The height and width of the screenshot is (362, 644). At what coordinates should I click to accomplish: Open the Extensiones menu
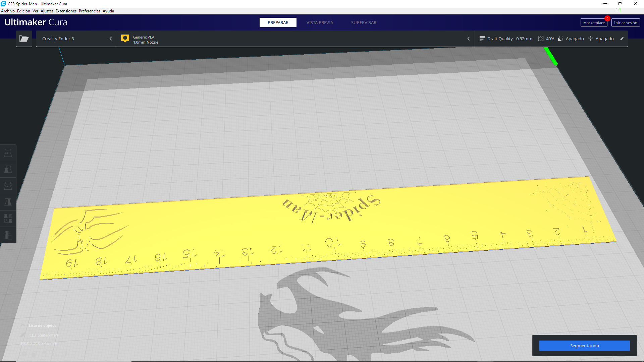[66, 11]
